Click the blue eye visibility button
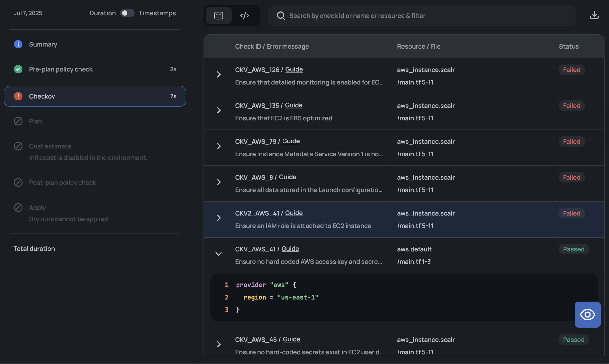The width and height of the screenshot is (609, 364). coord(587,315)
